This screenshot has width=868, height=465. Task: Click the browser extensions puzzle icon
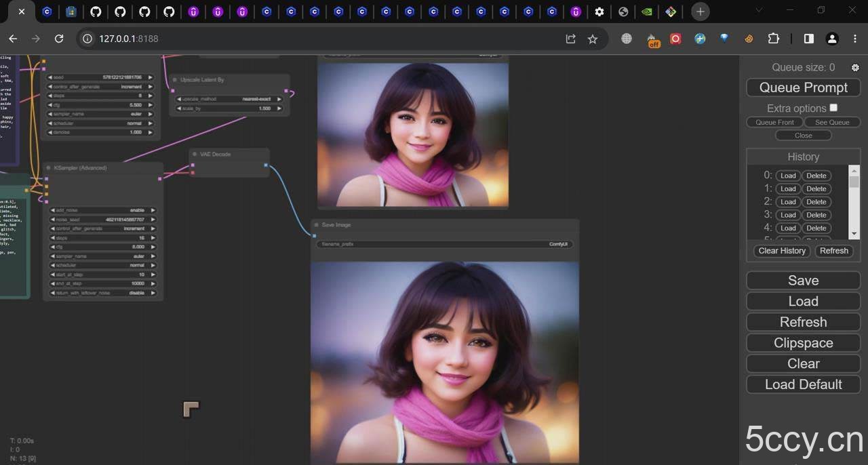pos(773,39)
